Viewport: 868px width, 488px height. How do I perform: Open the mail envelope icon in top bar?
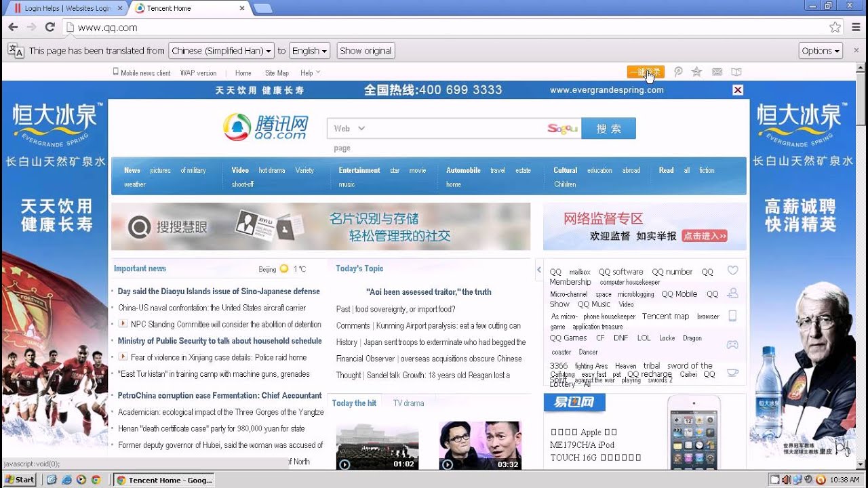pos(717,72)
